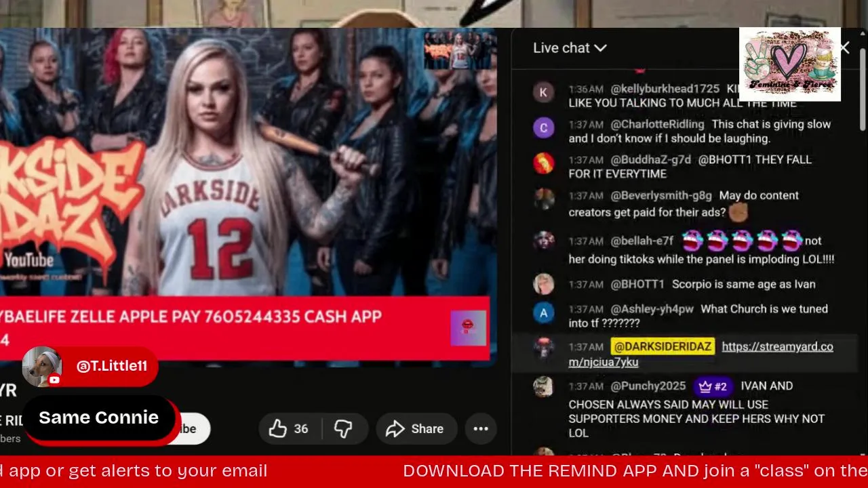Click Beverlysmith-g8g's avatar in chat
This screenshot has height=488, width=868.
[543, 199]
